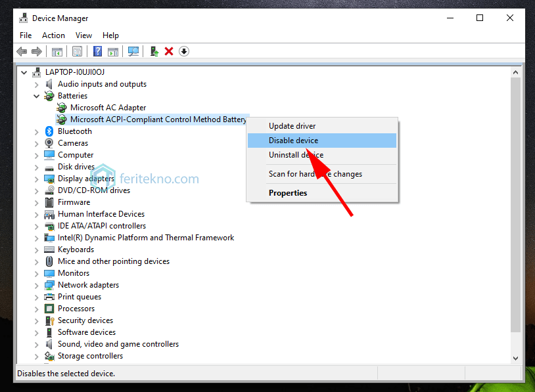Select the Computer category label
The width and height of the screenshot is (535, 392).
tap(76, 155)
